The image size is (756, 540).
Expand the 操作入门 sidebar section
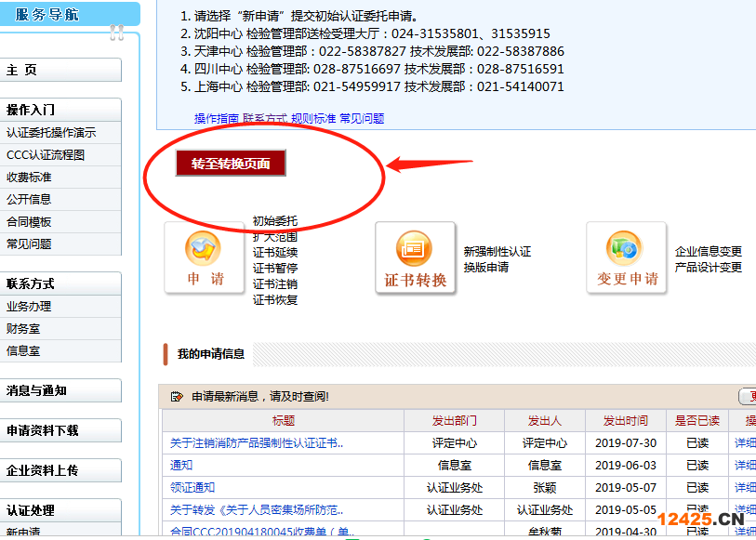60,110
